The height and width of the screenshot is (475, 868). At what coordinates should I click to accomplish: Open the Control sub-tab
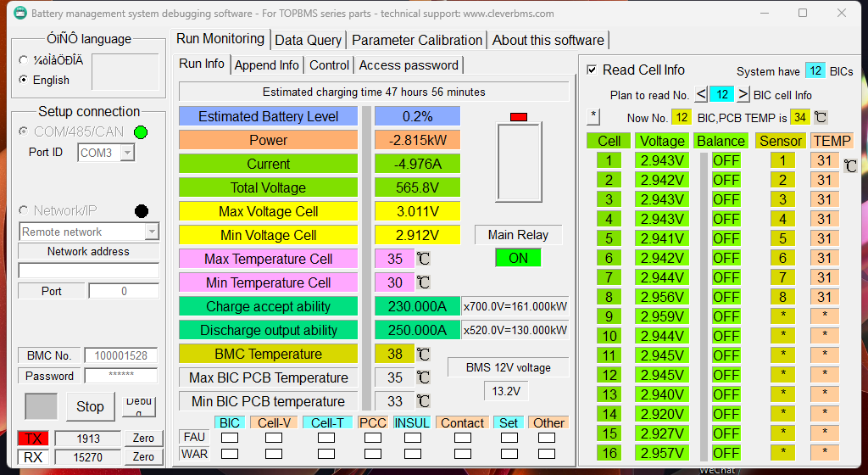[x=330, y=65]
